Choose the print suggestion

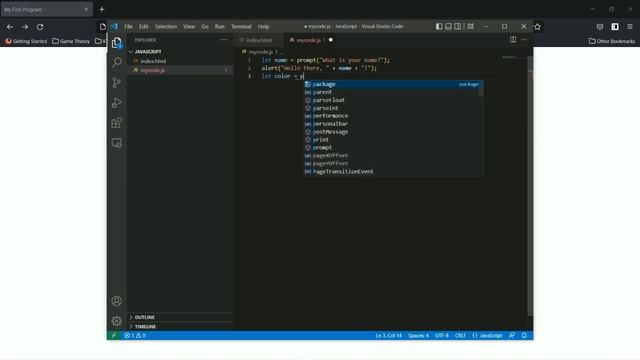click(x=393, y=140)
